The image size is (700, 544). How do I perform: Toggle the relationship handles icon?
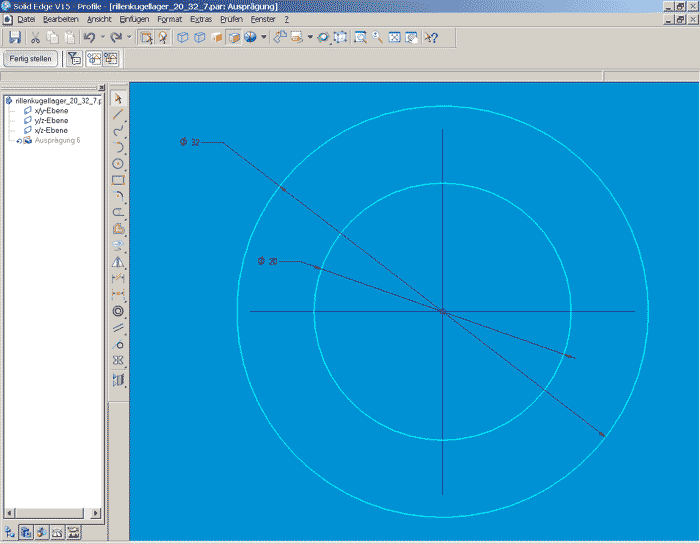(94, 59)
